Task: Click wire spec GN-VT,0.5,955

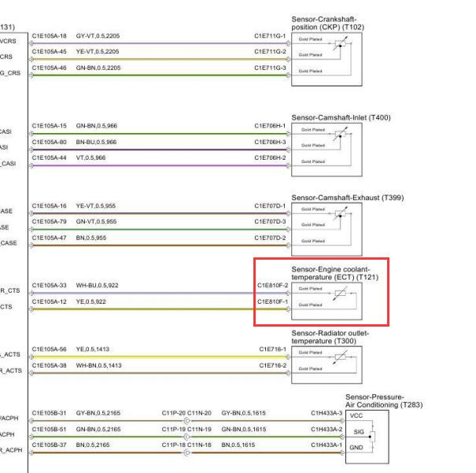Action: 96,222
